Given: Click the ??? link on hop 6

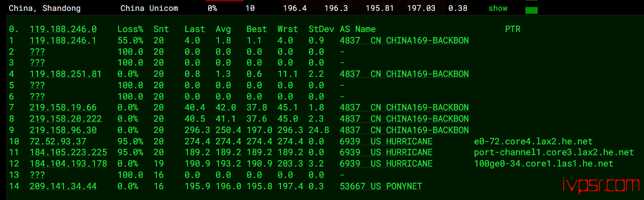Looking at the screenshot, I should 37,97.
